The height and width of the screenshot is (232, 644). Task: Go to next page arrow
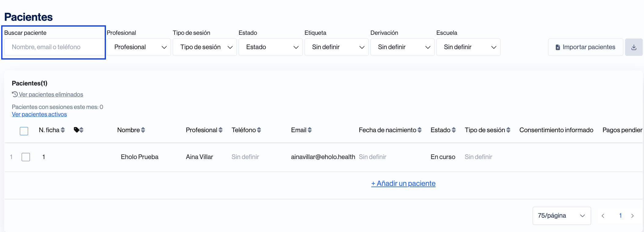pos(632,216)
